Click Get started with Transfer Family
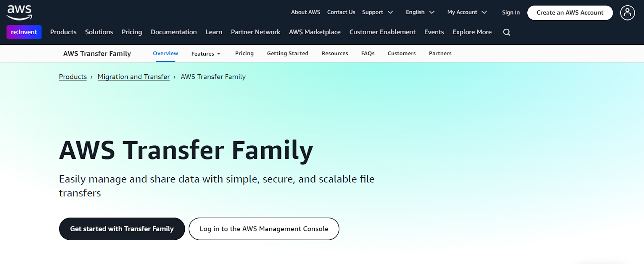Viewport: 644px width, 264px height. 122,229
